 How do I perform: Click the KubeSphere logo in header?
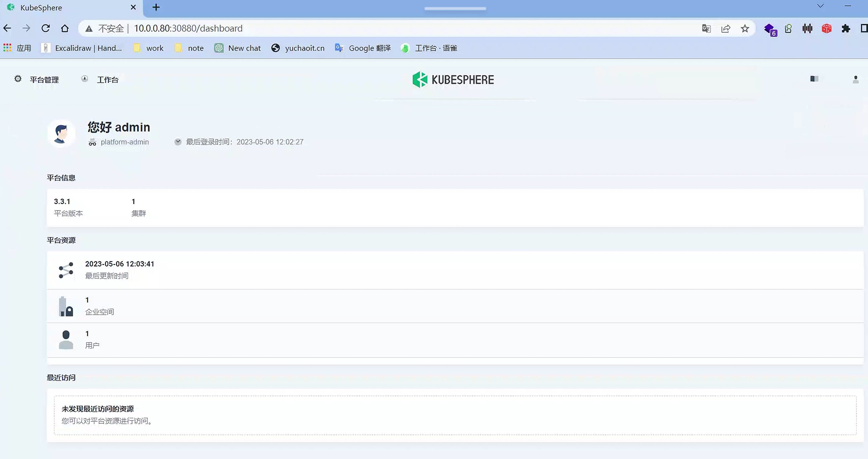click(x=453, y=80)
